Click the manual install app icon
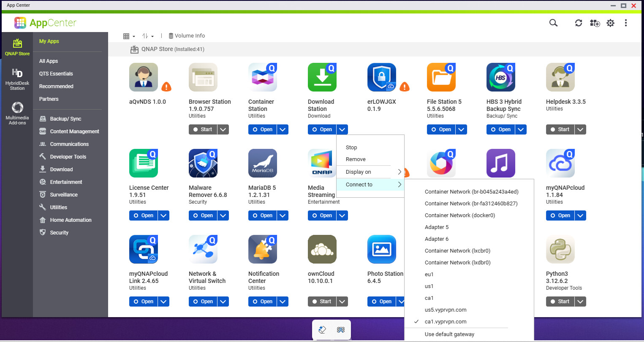This screenshot has width=644, height=342. (x=595, y=23)
